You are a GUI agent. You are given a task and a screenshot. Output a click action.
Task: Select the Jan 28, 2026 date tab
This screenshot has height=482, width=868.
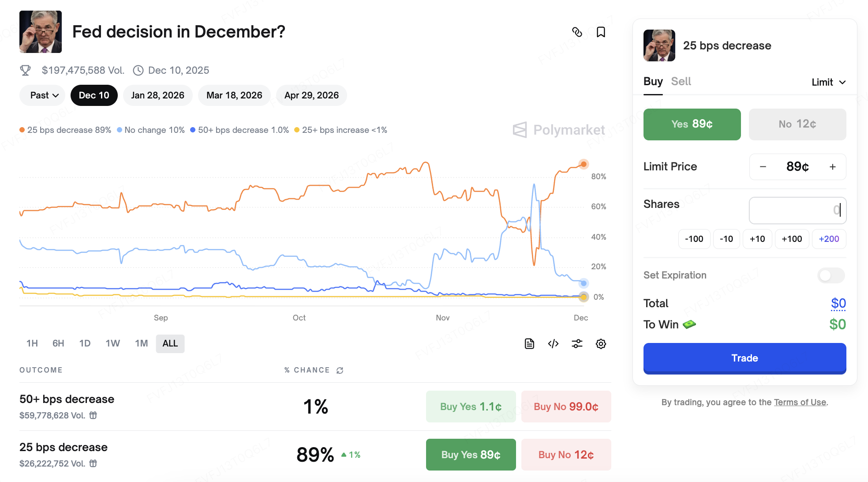pos(157,95)
